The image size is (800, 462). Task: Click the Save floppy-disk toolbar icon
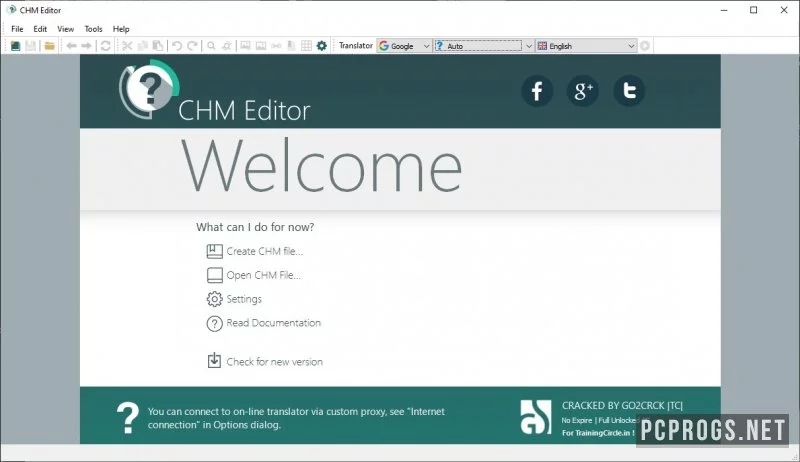coord(31,46)
